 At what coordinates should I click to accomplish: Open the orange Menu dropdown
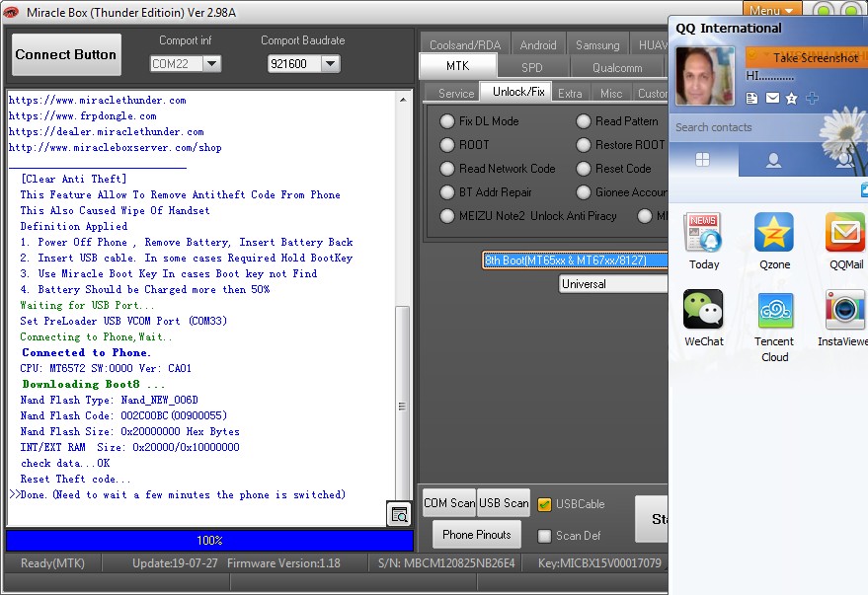[x=771, y=10]
